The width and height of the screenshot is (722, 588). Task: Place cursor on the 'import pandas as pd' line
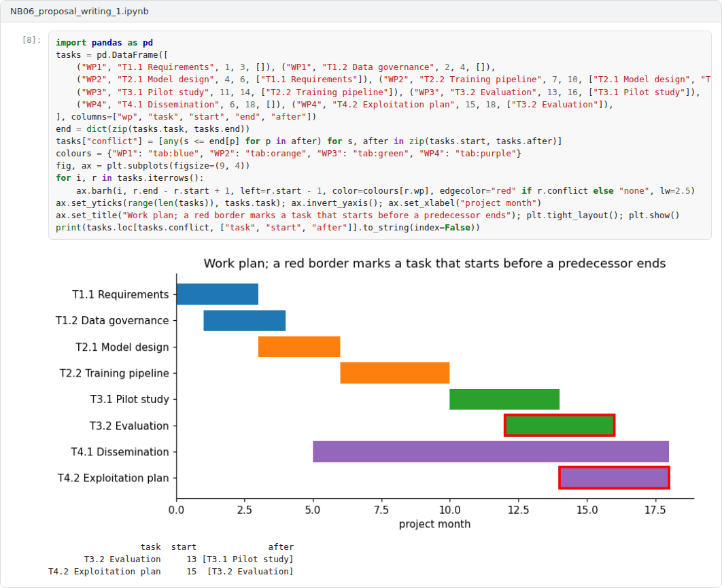coord(105,42)
